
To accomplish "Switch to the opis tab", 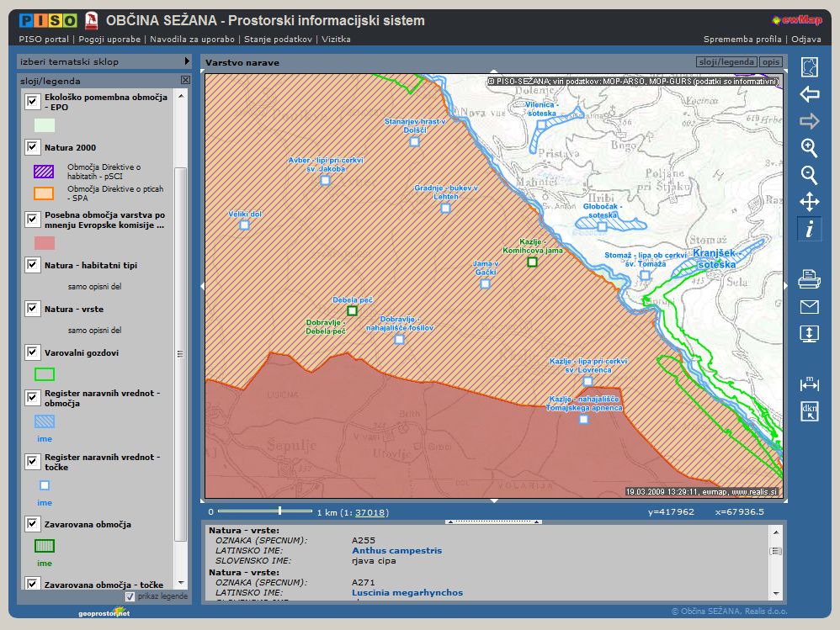I will pos(770,62).
